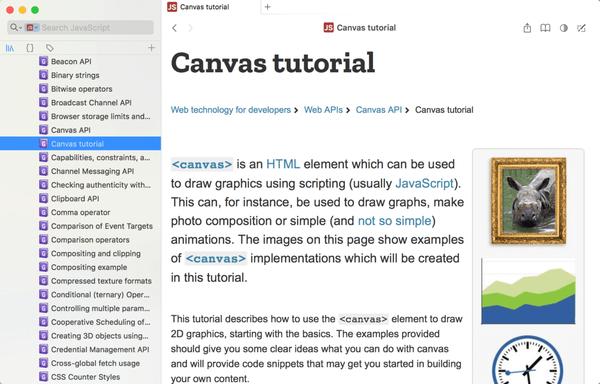This screenshot has width=600, height=384.
Task: Click the plus icon in sidebar header
Action: (x=152, y=47)
